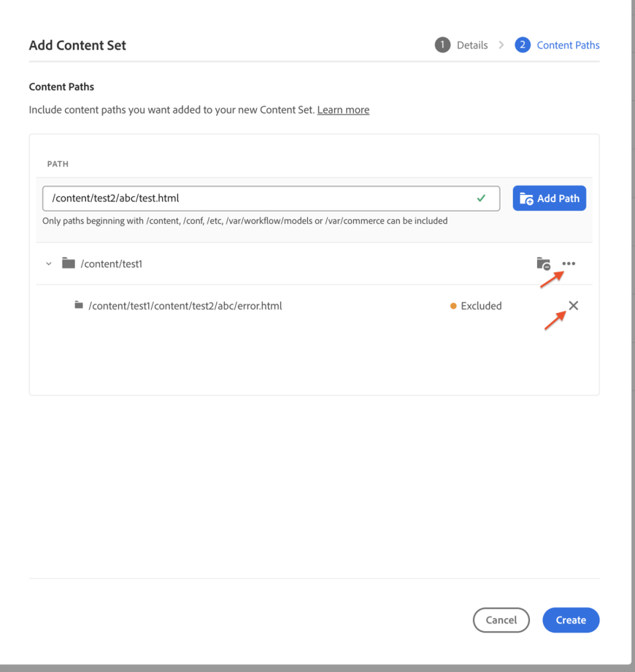Select the excluded error.html path entry

pyautogui.click(x=185, y=306)
